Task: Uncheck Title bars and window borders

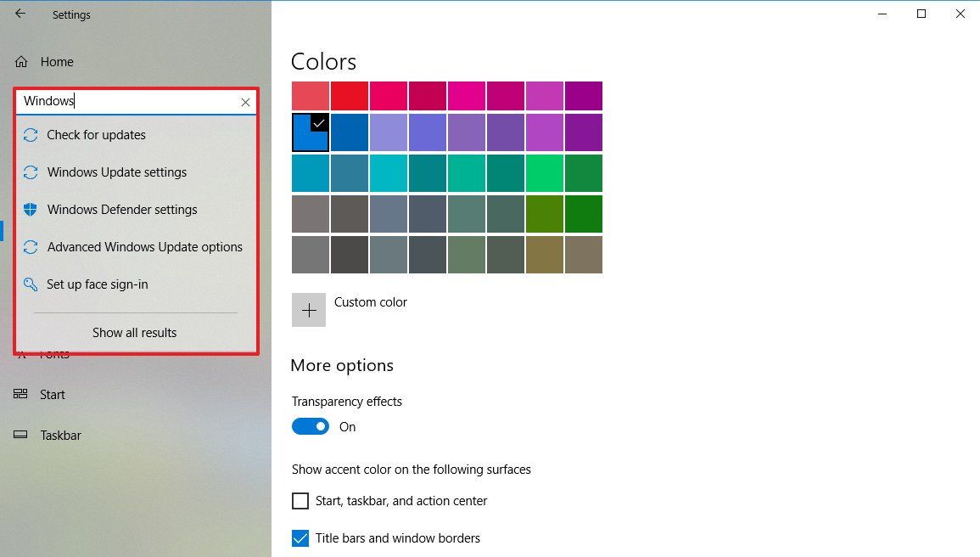Action: tap(300, 538)
